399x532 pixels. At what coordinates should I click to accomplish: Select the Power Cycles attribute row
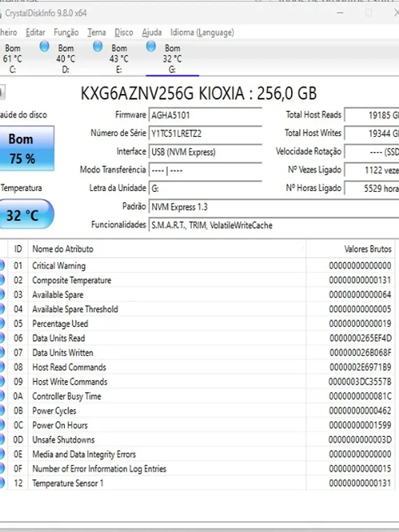click(198, 411)
